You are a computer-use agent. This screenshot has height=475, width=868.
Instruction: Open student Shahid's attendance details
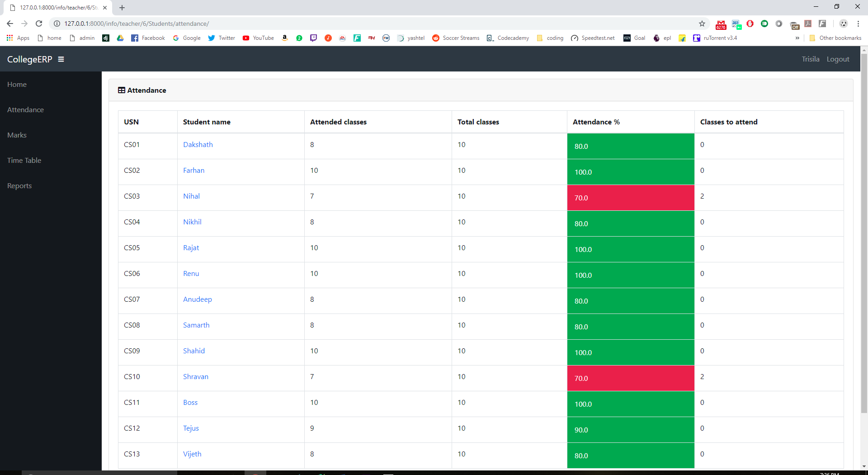point(193,351)
